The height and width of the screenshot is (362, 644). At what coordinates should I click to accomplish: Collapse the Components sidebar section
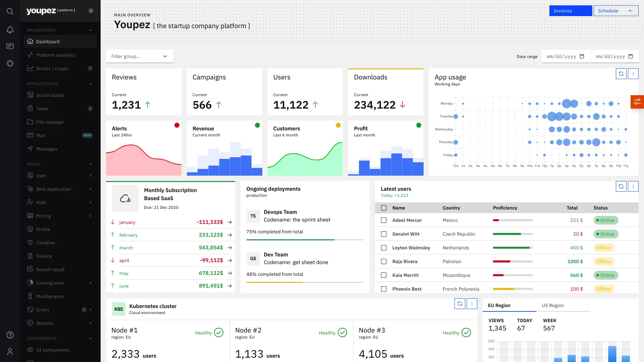(x=91, y=339)
